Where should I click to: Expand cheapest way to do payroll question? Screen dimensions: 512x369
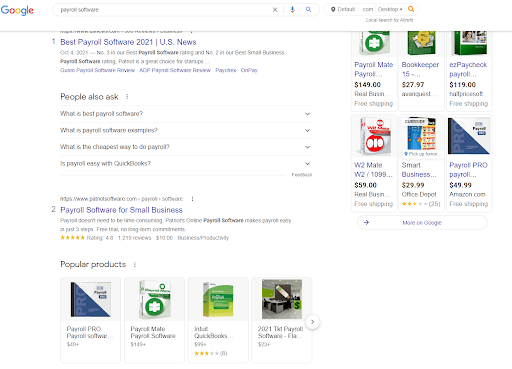coord(186,147)
